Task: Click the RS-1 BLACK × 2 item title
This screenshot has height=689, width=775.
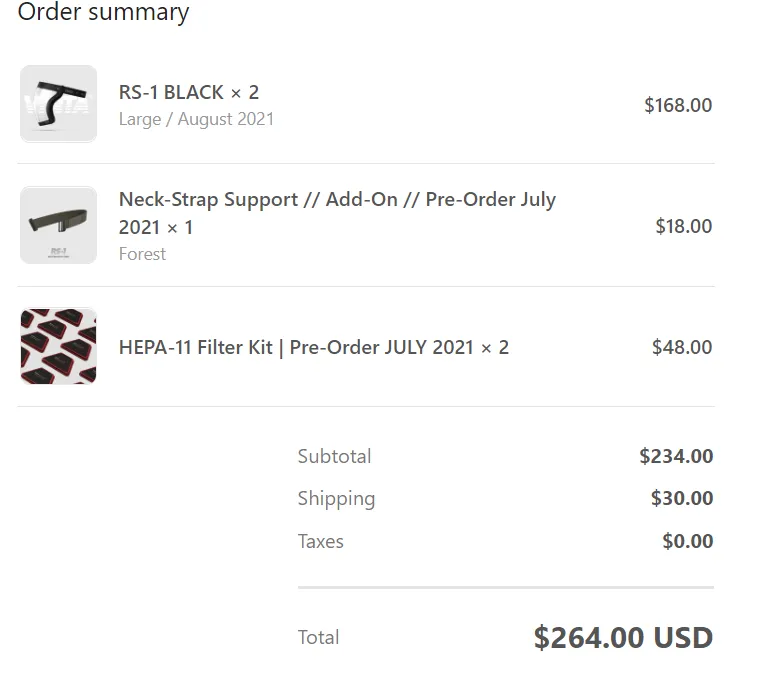Action: pyautogui.click(x=189, y=92)
